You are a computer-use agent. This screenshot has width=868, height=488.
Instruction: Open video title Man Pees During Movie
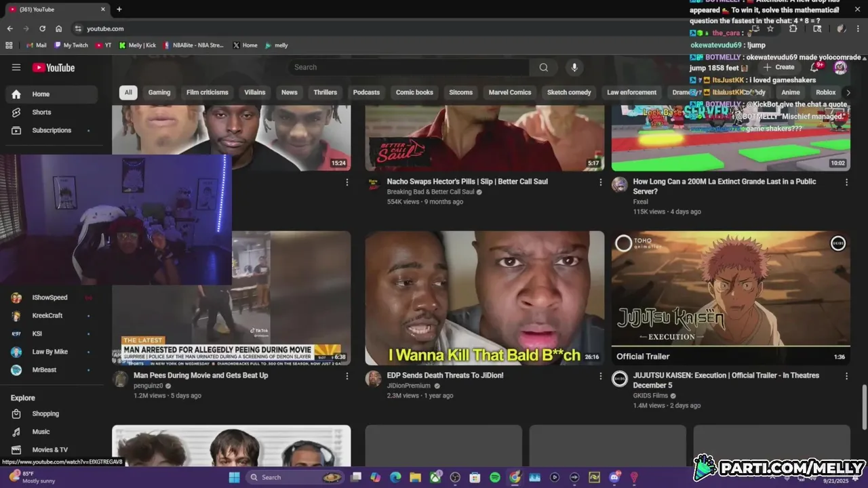tap(201, 375)
